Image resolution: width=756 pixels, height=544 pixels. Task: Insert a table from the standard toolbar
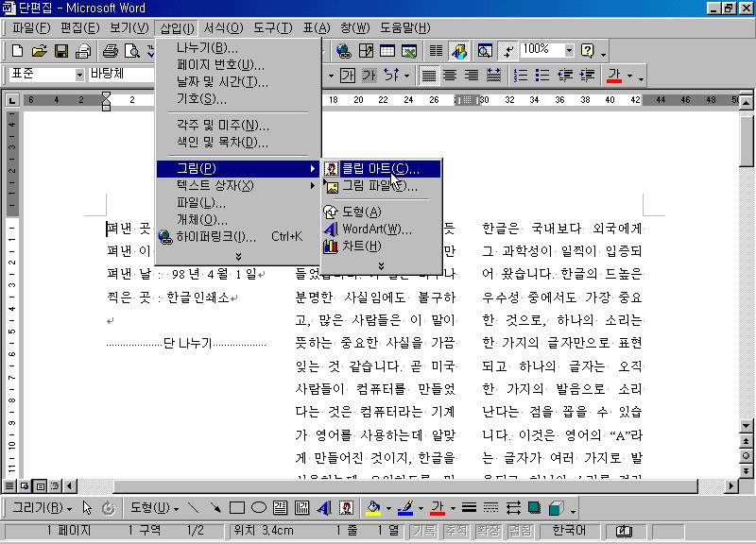pyautogui.click(x=387, y=51)
